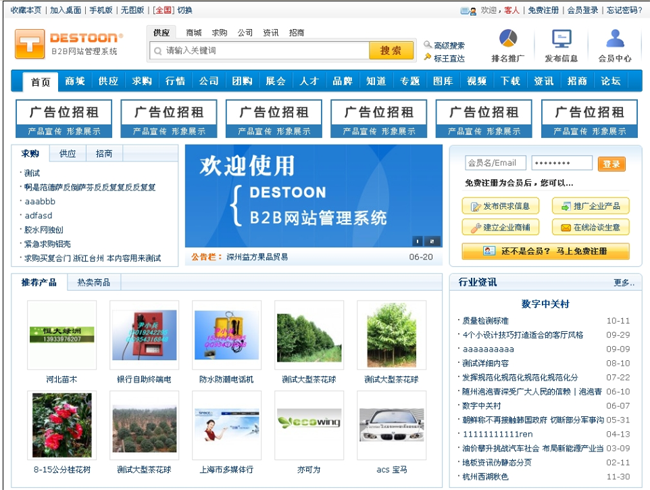Click the DESTOON orange logo

pyautogui.click(x=69, y=43)
